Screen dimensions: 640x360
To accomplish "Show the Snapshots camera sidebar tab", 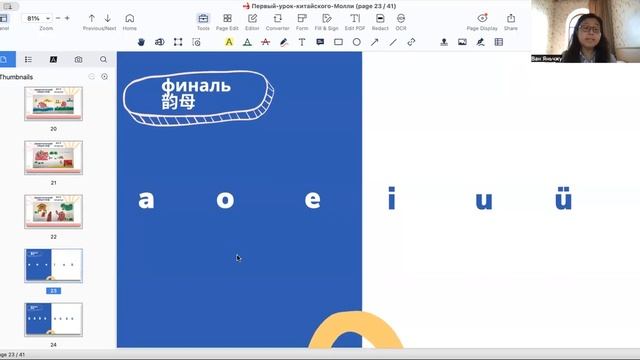I will tap(78, 60).
